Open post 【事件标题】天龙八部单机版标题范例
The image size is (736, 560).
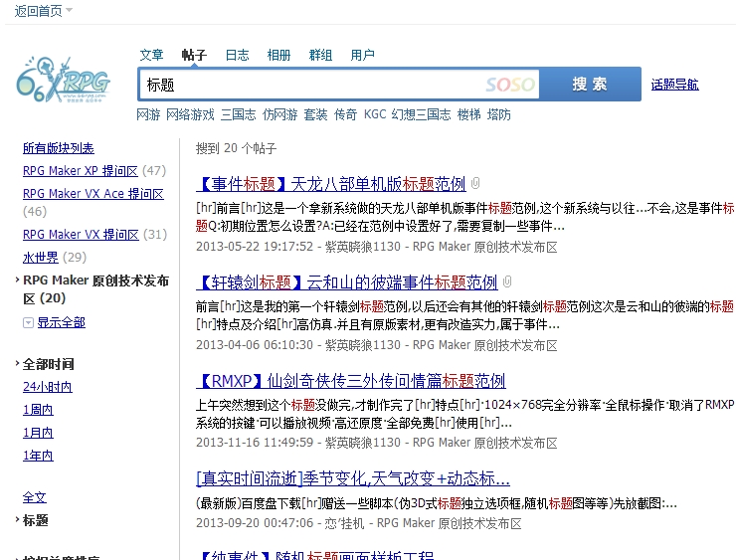click(x=331, y=184)
